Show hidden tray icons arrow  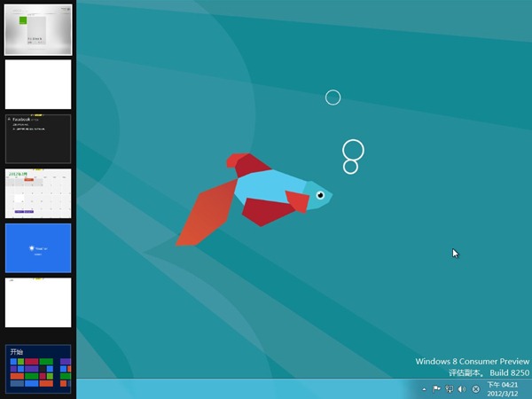424,389
